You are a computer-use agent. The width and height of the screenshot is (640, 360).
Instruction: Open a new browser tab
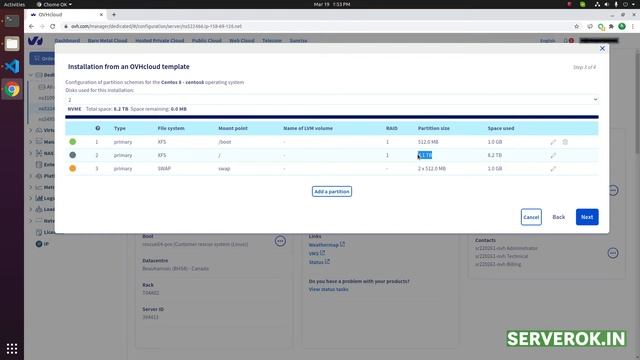click(114, 15)
